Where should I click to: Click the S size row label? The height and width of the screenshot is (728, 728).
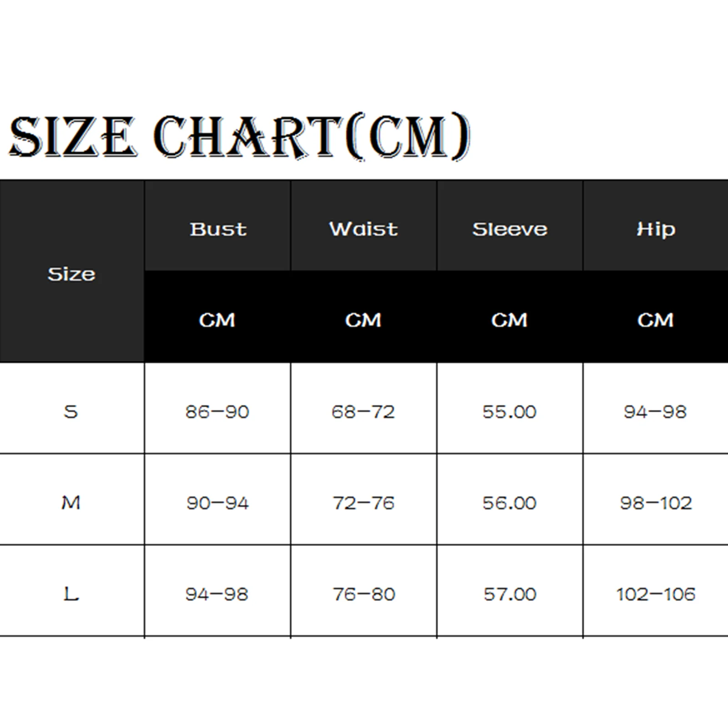[71, 411]
